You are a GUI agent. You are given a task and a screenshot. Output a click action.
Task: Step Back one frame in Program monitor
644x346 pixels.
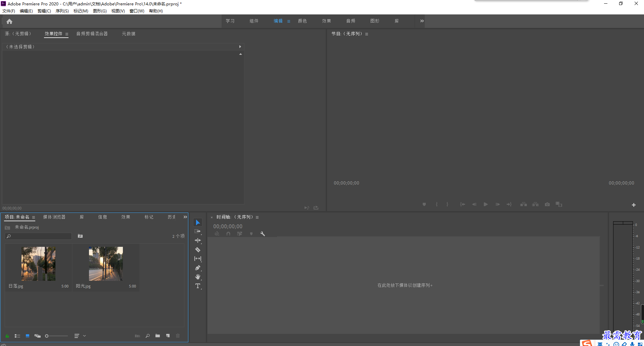pos(474,204)
